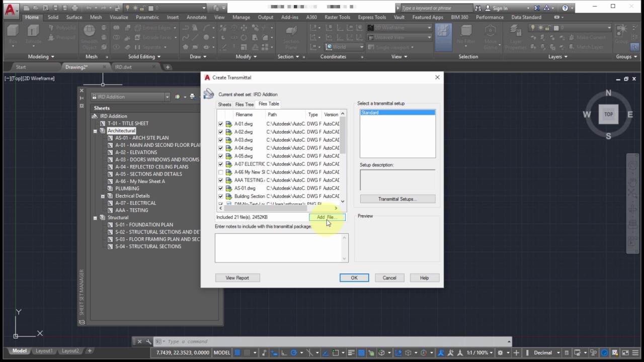
Task: Toggle ortho mode in the status bar
Action: 284,352
